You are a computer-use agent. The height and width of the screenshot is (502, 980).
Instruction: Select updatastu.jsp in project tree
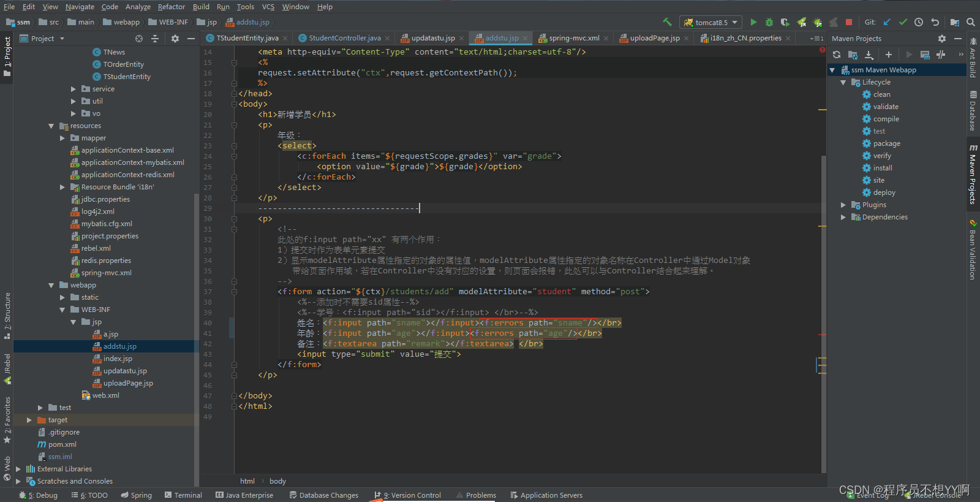click(x=125, y=371)
